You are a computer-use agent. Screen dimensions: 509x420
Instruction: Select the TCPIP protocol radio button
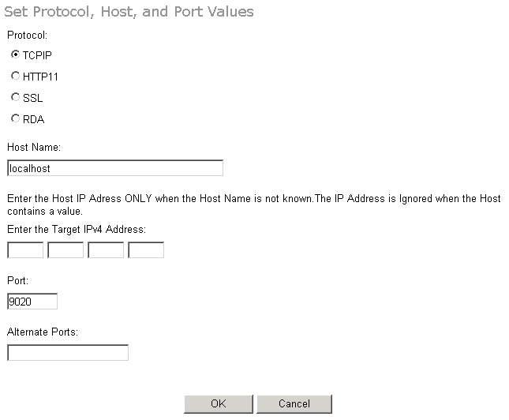coord(15,55)
